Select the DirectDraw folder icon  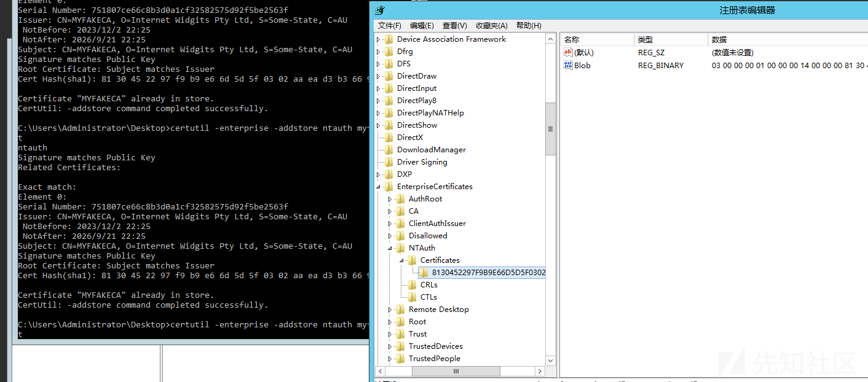tap(389, 76)
